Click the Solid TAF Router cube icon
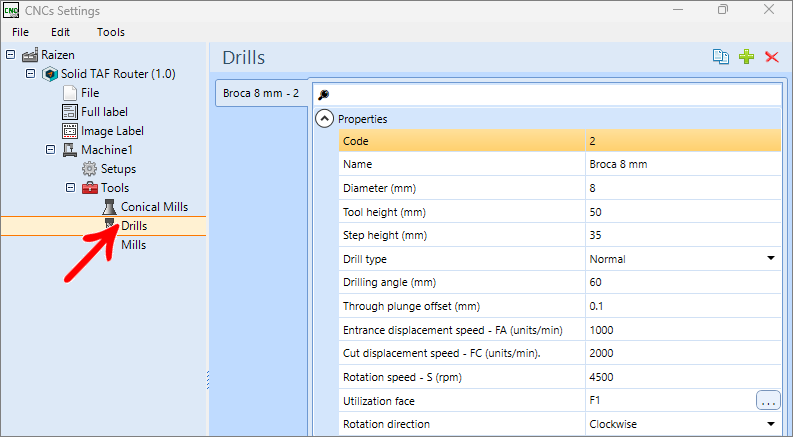This screenshot has width=793, height=437. pyautogui.click(x=50, y=74)
